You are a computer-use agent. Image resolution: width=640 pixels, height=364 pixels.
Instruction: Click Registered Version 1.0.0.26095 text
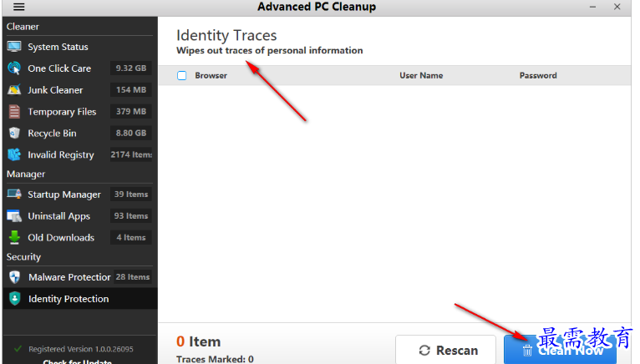tap(81, 349)
